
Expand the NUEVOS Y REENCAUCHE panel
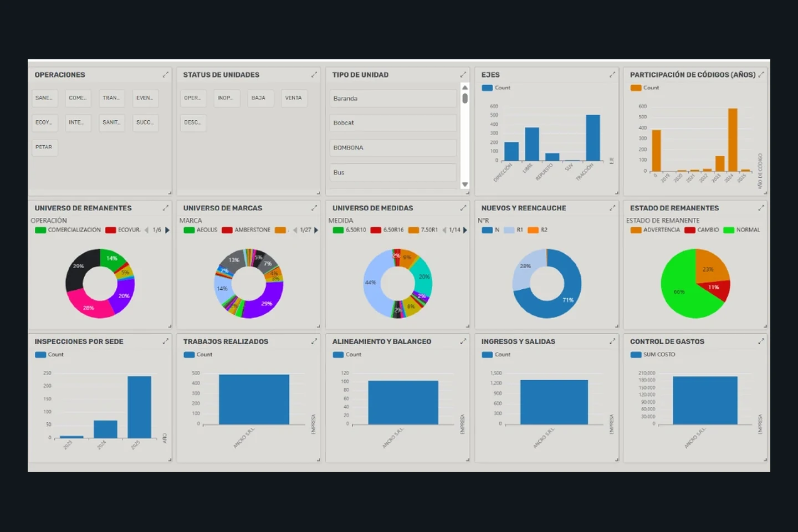click(x=612, y=208)
